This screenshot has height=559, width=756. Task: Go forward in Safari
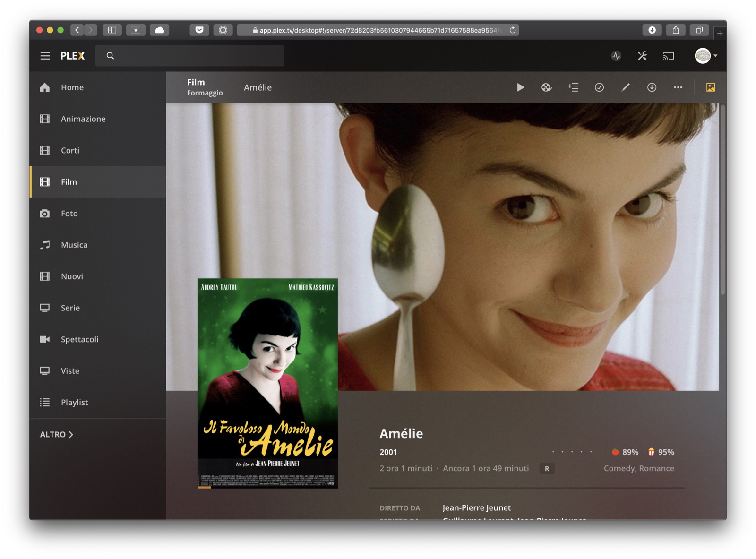91,30
